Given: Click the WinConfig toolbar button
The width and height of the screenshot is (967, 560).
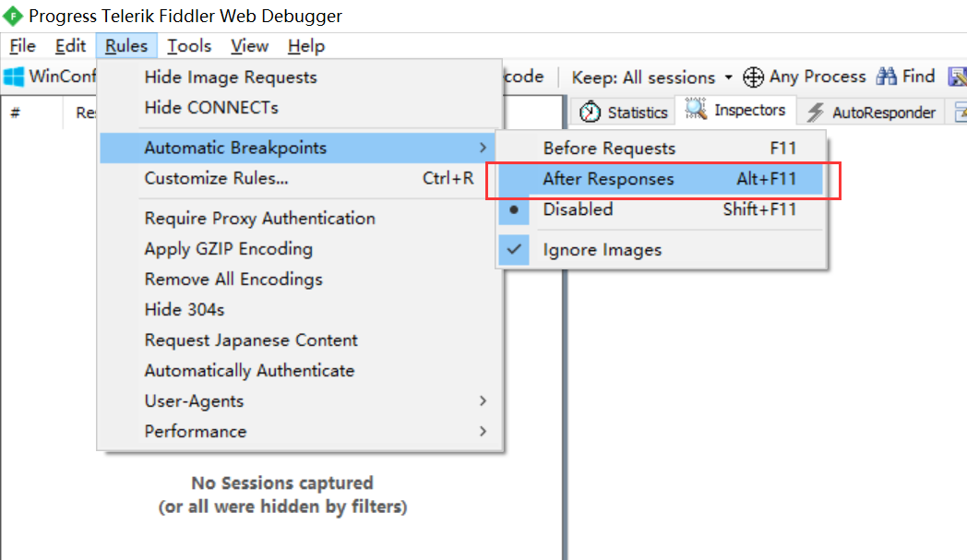Looking at the screenshot, I should click(x=50, y=77).
